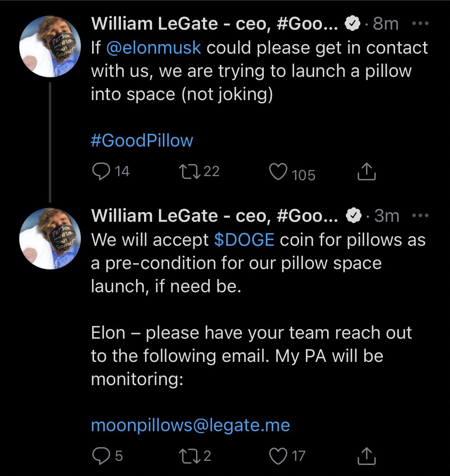Open William LeGate's name on first tweet

[x=214, y=24]
